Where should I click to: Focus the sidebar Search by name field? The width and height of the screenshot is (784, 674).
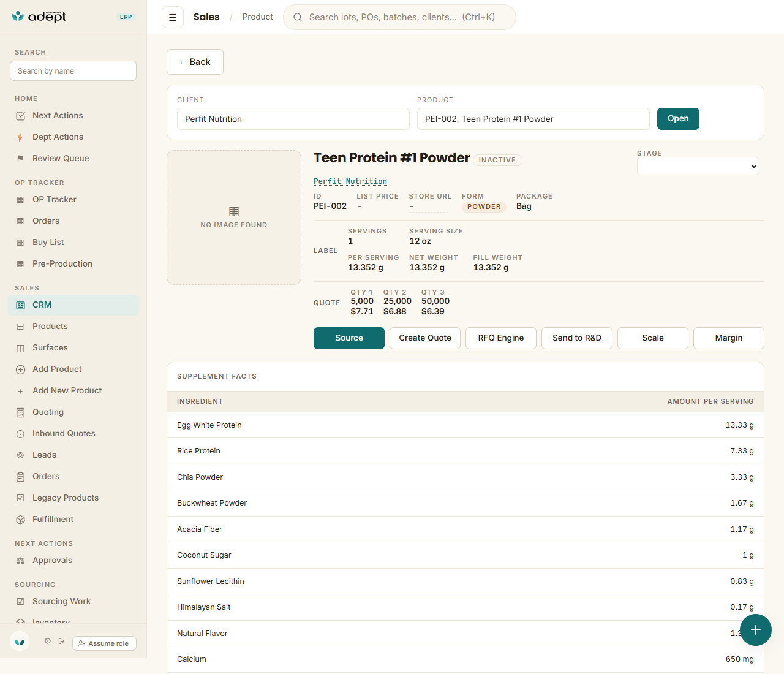73,71
